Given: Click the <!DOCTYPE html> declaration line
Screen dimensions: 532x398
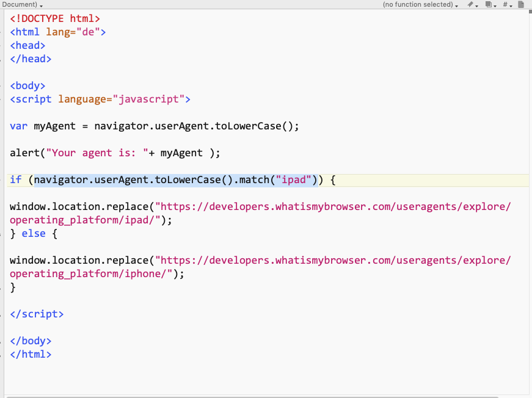Looking at the screenshot, I should [55, 18].
